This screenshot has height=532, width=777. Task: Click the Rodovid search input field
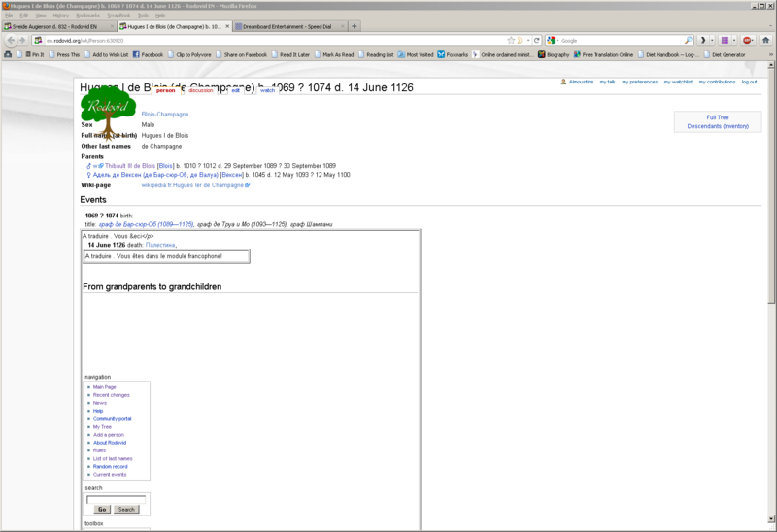pos(116,499)
